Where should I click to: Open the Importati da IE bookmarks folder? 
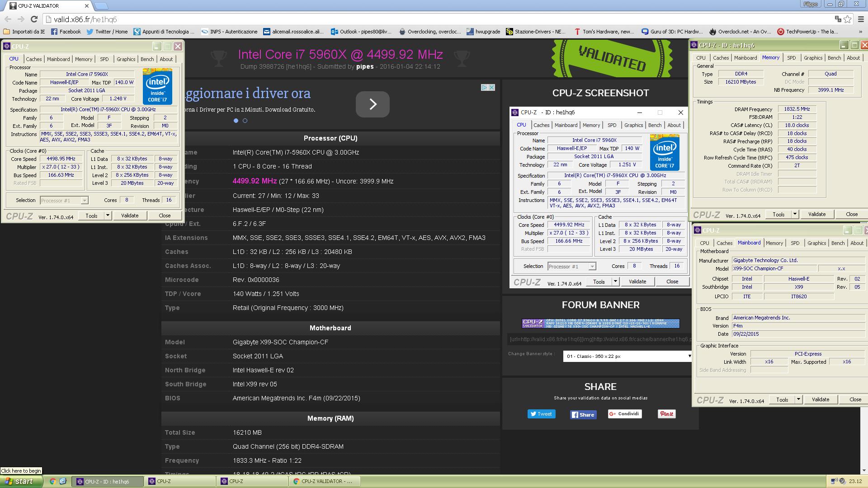24,32
